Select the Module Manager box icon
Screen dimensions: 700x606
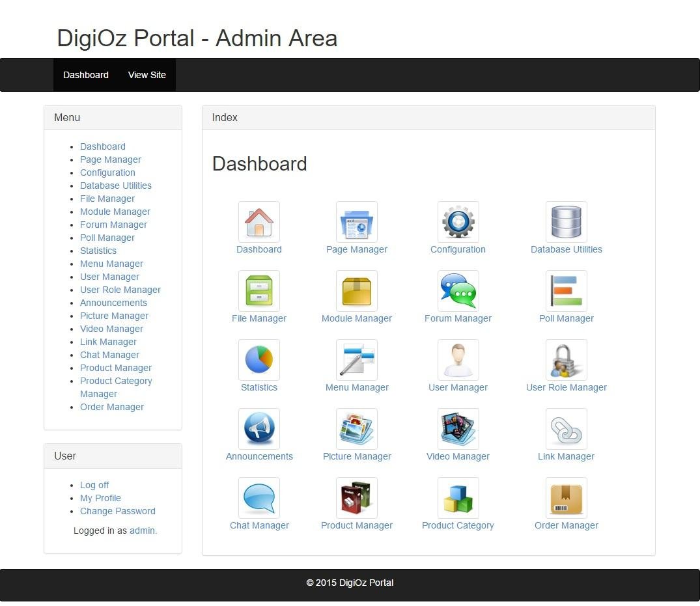pyautogui.click(x=357, y=290)
